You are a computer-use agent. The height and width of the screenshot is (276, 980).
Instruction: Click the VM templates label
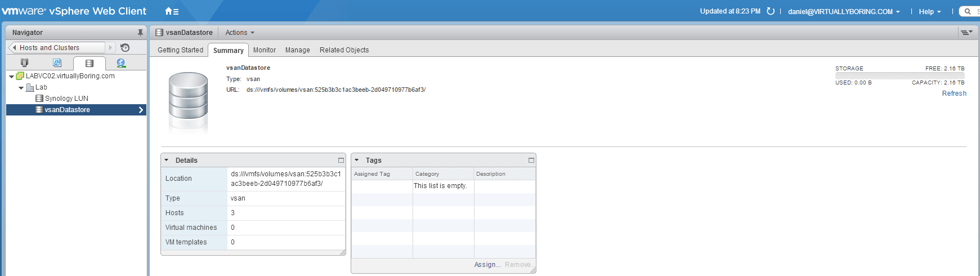click(x=186, y=242)
